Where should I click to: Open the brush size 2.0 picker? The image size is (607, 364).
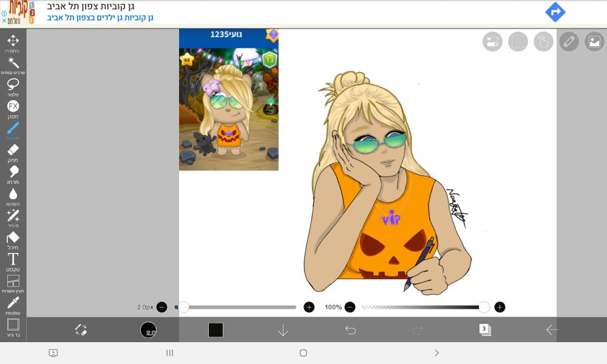pos(149,330)
